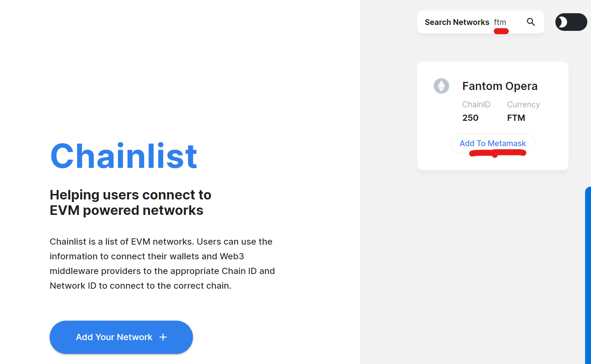Click the ChainID value 250
591x364 pixels.
(x=470, y=118)
